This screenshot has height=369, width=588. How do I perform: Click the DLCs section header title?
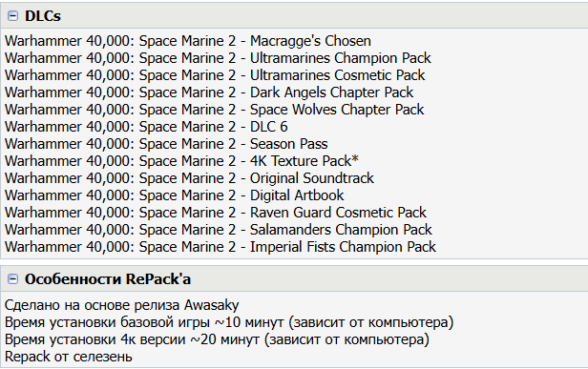[x=43, y=16]
